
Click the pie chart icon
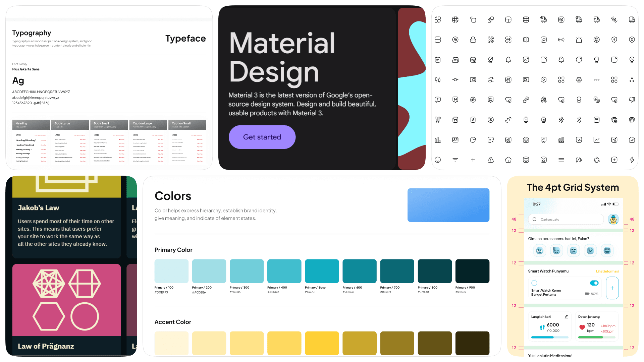click(473, 140)
